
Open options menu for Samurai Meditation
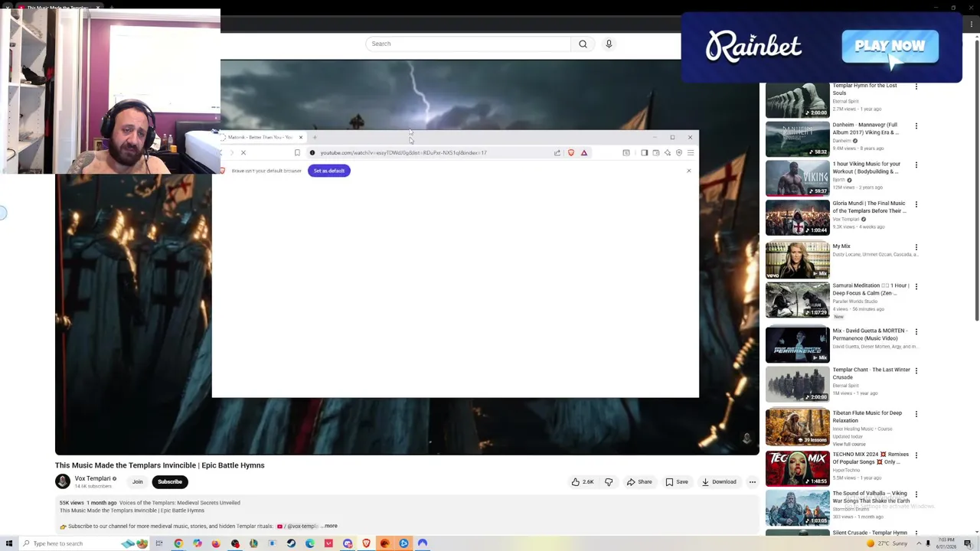pos(916,286)
